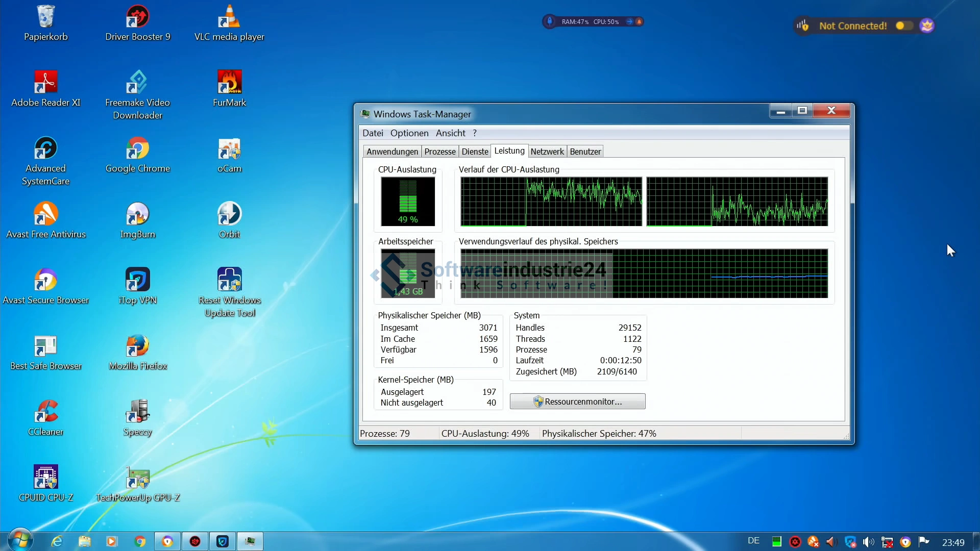Click the volume speaker tray icon
This screenshot has width=980, height=551.
coord(868,542)
